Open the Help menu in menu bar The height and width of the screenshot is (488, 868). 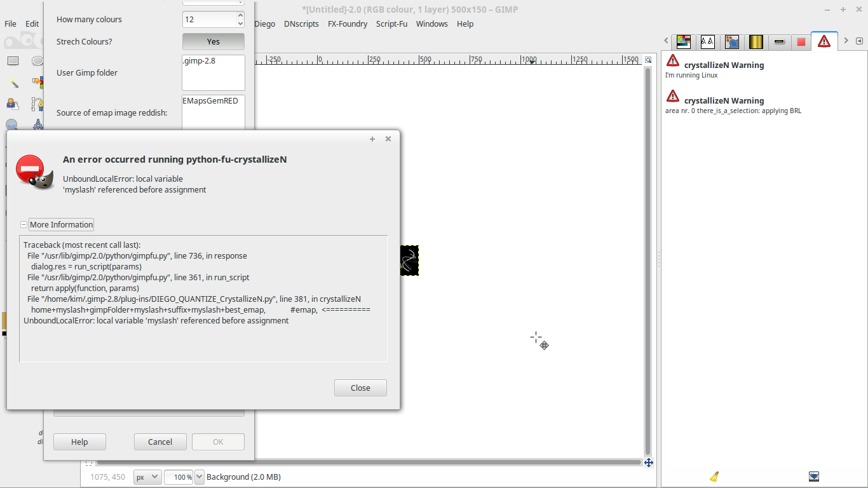465,24
